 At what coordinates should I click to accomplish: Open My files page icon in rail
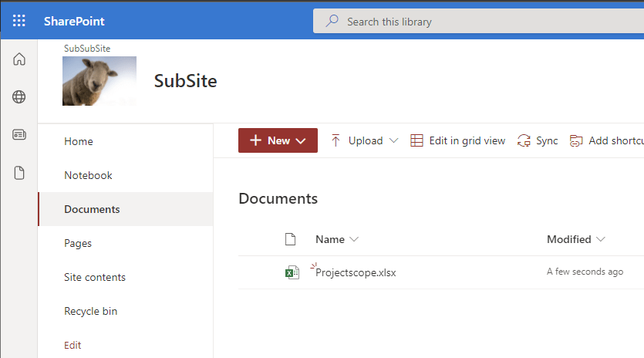click(x=19, y=173)
